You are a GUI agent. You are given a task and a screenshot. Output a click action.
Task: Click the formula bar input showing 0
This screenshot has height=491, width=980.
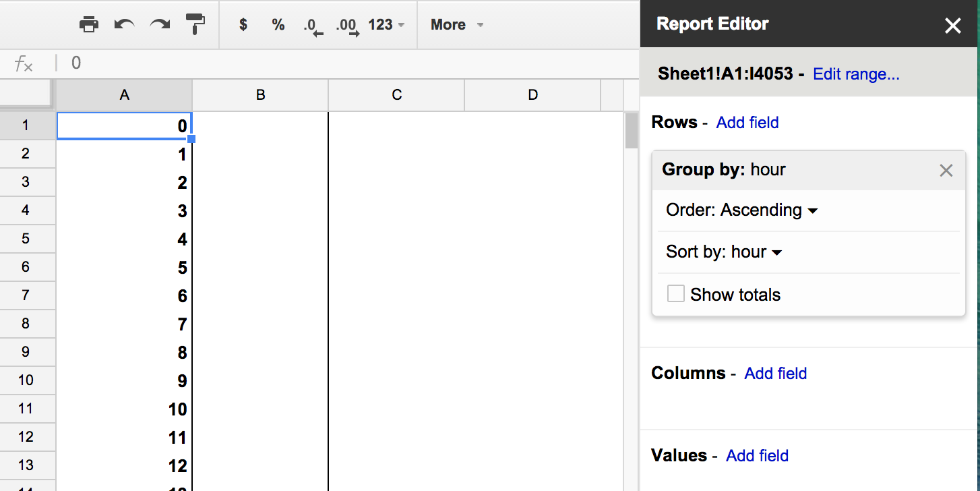350,63
